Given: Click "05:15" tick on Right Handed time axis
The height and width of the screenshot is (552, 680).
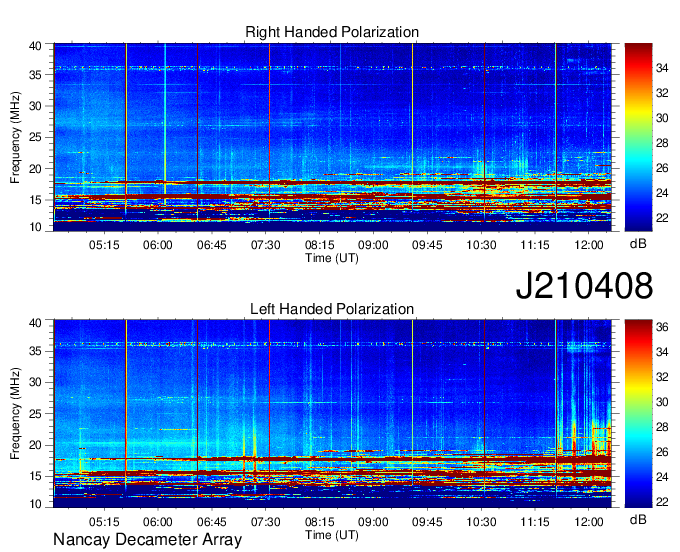Looking at the screenshot, I should click(104, 245).
